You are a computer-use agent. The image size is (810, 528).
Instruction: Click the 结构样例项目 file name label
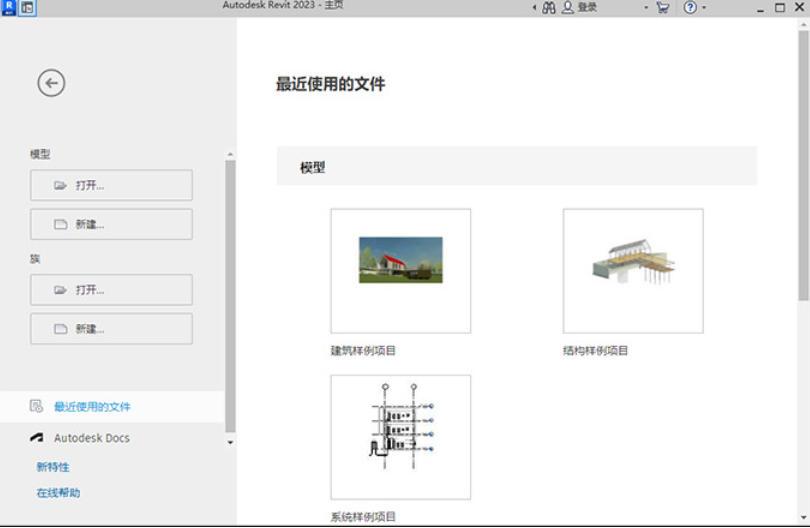[x=596, y=351]
